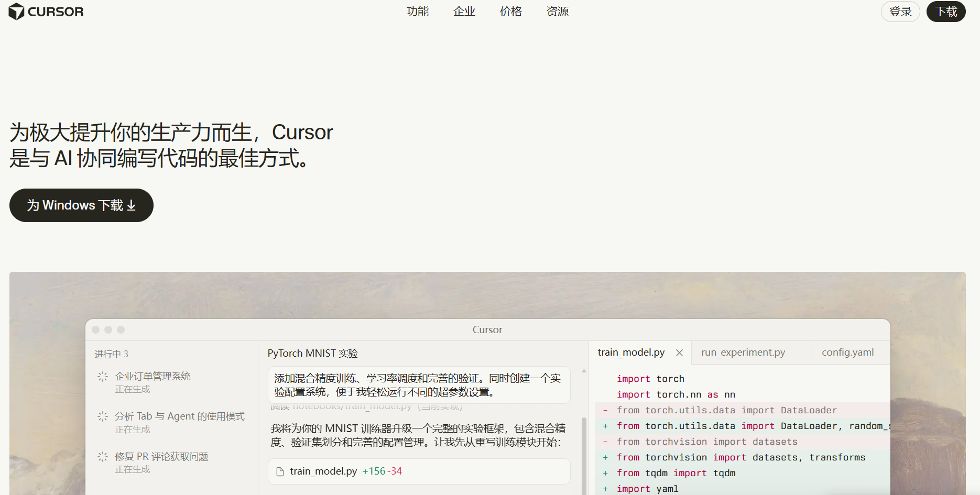Switch to train_model.py editor tab
This screenshot has height=495, width=980.
pos(631,353)
